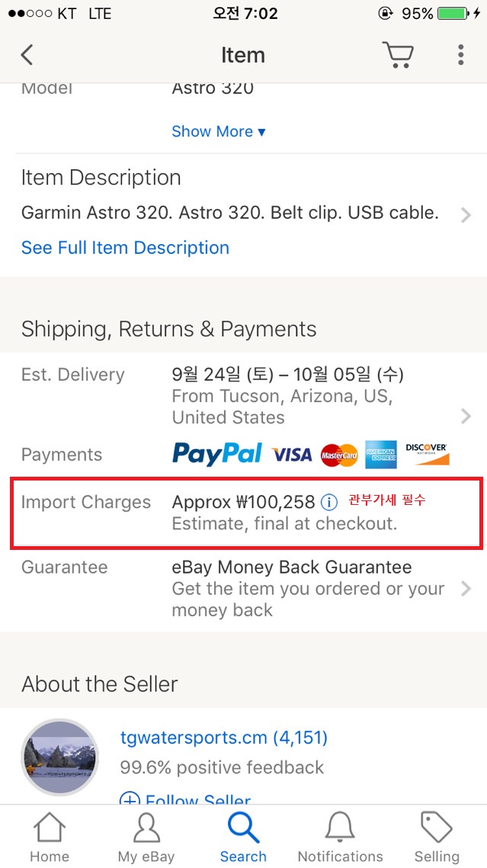
Task: Tap the Import Charges info icon
Action: 329,502
